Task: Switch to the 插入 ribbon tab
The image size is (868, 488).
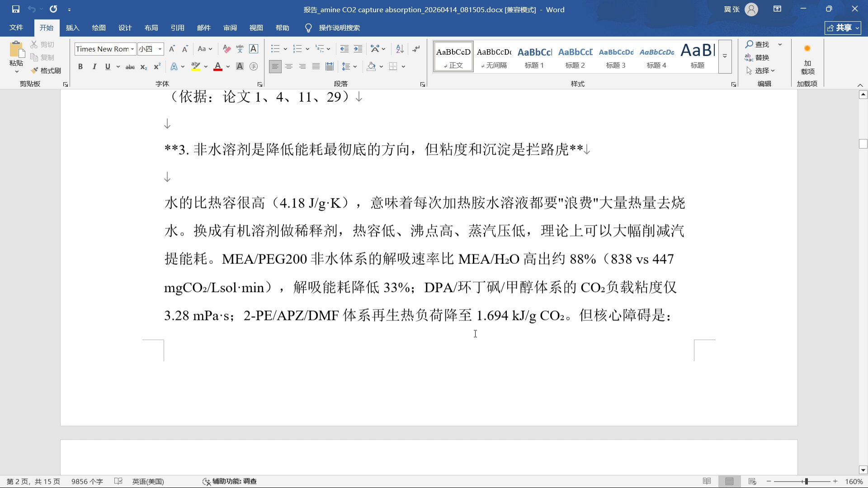Action: (x=72, y=28)
